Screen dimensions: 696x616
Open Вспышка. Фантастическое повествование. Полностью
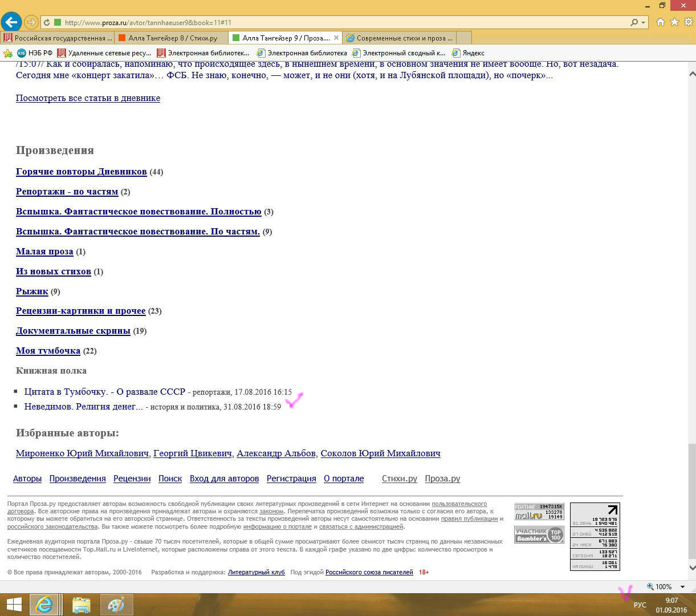pos(139,212)
